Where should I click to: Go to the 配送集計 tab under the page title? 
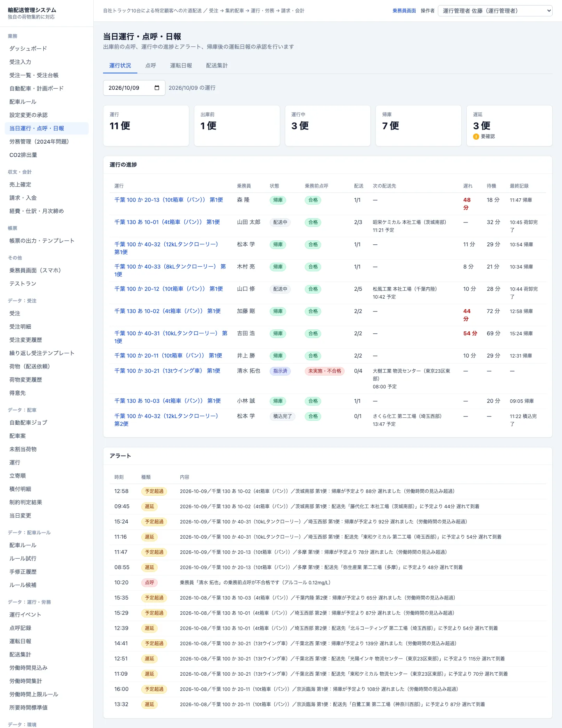[217, 66]
